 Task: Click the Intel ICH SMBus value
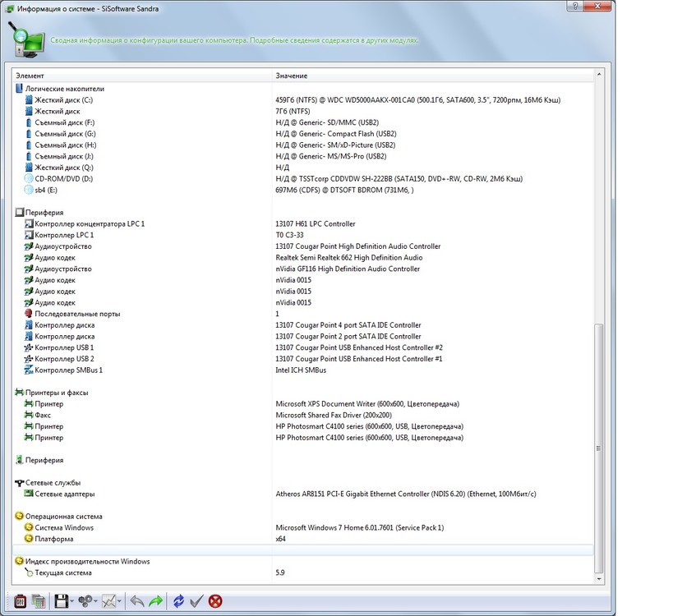[x=301, y=370]
